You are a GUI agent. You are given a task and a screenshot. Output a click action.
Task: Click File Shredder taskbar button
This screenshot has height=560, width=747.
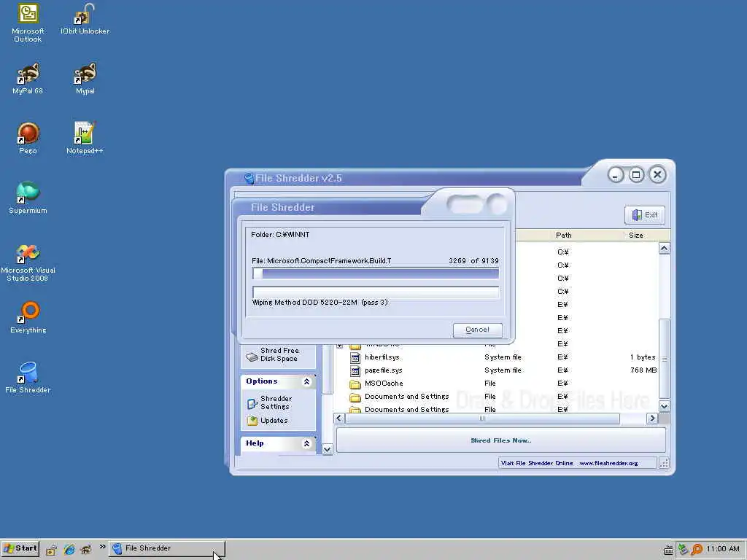[166, 548]
